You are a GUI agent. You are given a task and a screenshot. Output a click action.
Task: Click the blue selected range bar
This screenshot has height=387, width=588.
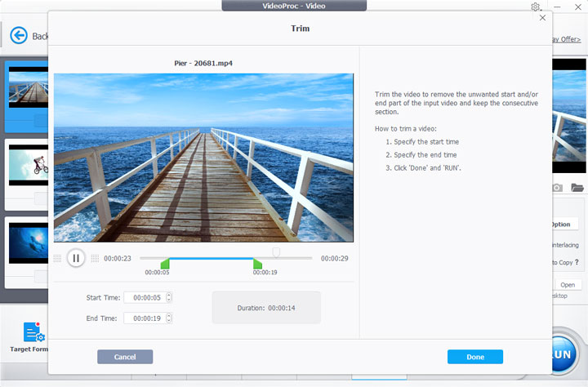(x=212, y=258)
